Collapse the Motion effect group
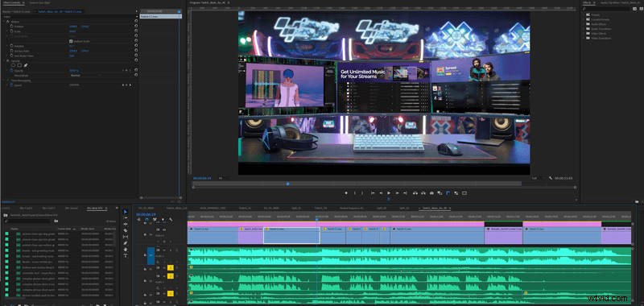The image size is (644, 306). pos(4,22)
